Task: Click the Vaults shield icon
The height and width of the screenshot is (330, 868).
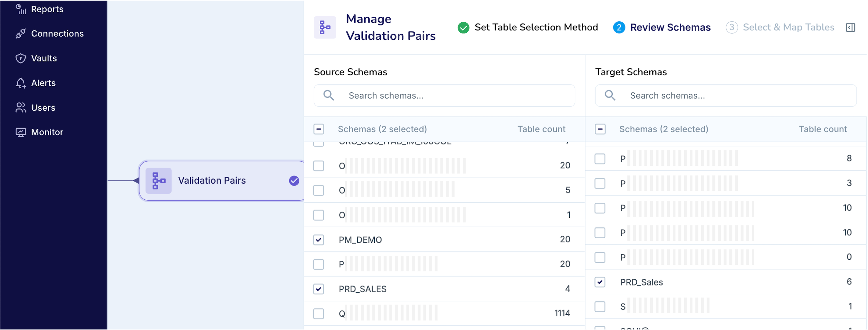Action: pyautogui.click(x=21, y=58)
